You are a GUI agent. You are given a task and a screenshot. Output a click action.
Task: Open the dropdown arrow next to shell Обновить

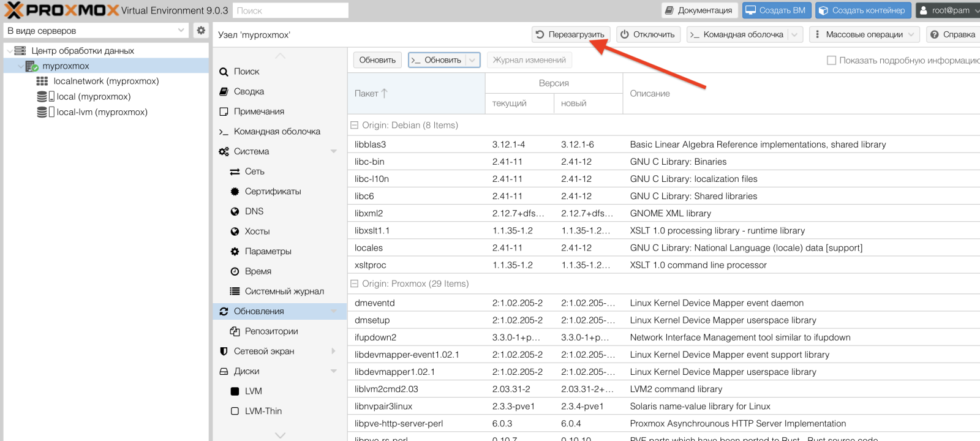click(472, 60)
